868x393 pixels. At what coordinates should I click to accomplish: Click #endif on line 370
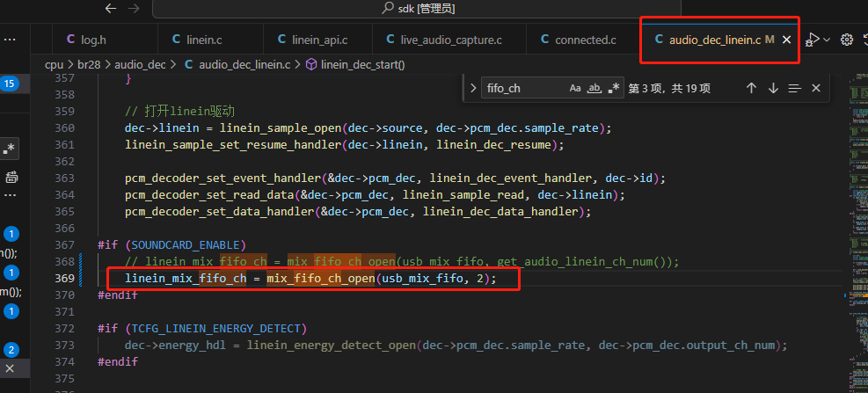coord(118,295)
